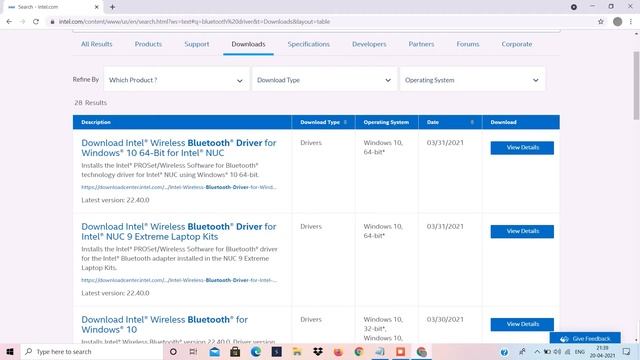Open Cortana from the taskbar
Viewport: 640px width, 360px height.
tap(173, 351)
